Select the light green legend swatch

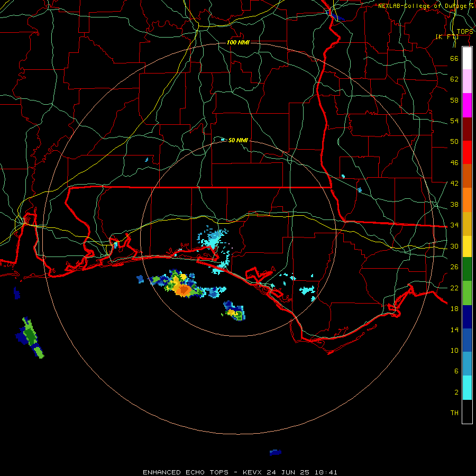pyautogui.click(x=467, y=293)
